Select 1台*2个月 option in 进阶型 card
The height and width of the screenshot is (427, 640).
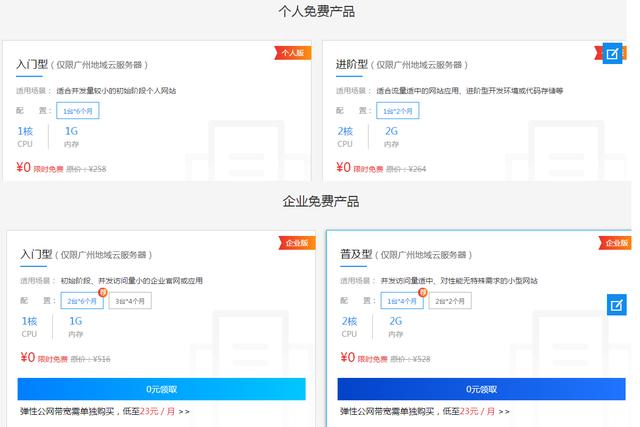[x=398, y=110]
